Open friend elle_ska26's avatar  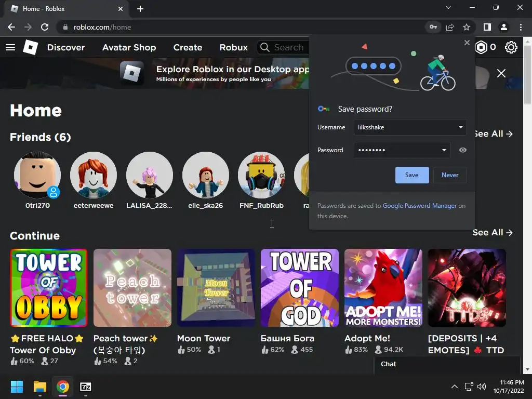(206, 175)
